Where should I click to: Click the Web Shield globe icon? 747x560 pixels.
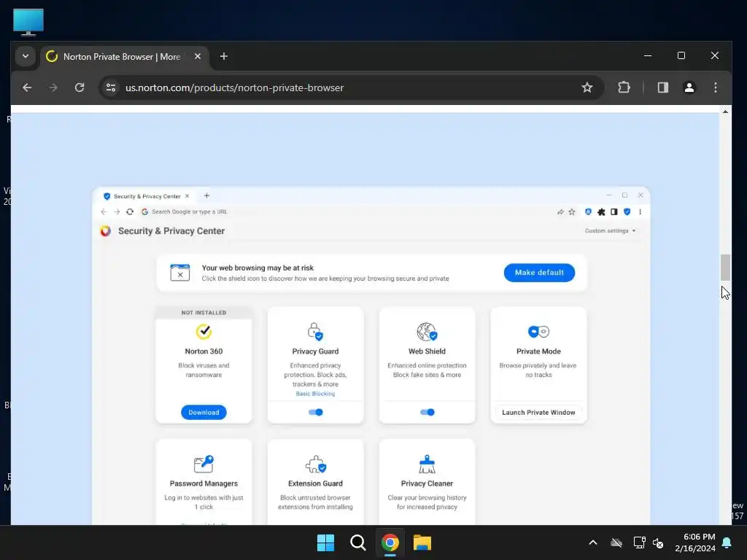(427, 332)
